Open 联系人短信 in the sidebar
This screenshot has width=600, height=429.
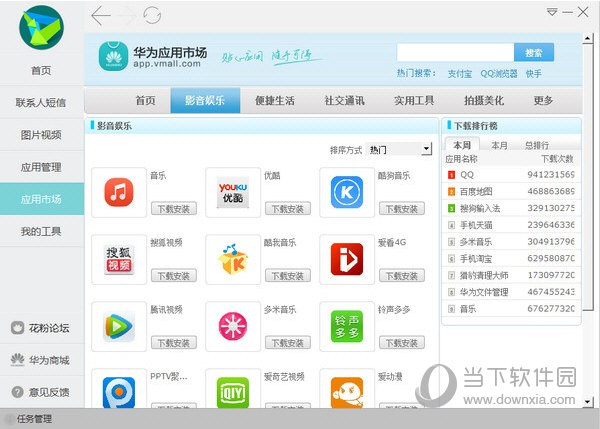click(x=41, y=103)
